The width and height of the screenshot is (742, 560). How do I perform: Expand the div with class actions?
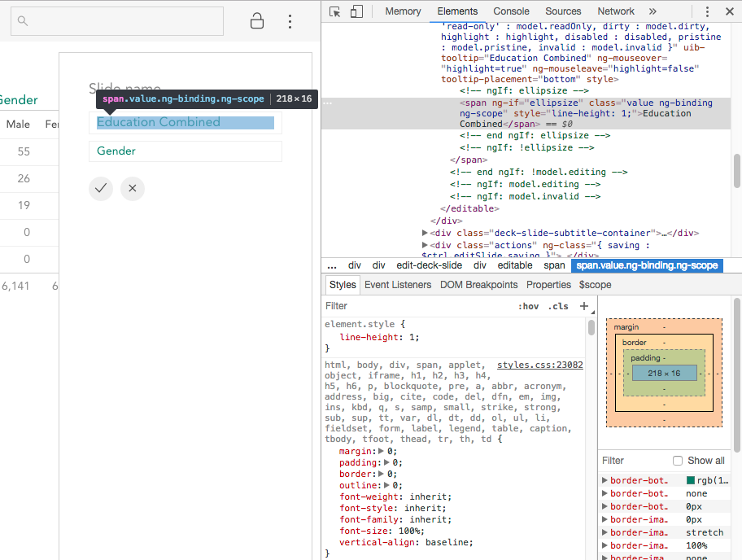[426, 245]
